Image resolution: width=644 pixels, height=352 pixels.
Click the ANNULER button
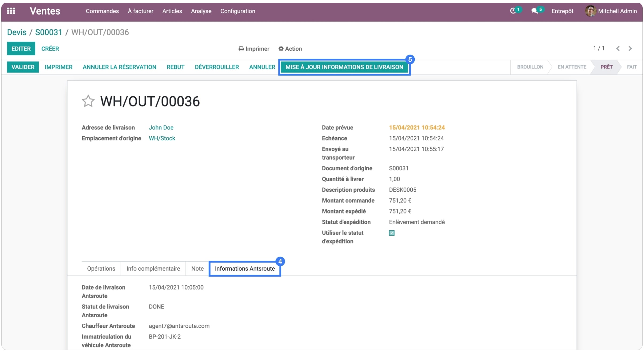point(262,67)
